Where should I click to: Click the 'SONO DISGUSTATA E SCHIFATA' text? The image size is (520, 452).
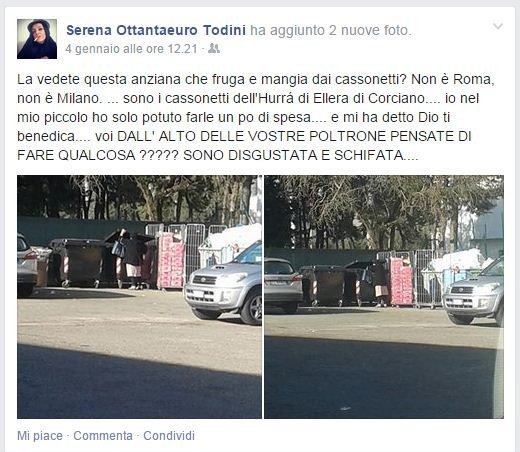pyautogui.click(x=293, y=155)
